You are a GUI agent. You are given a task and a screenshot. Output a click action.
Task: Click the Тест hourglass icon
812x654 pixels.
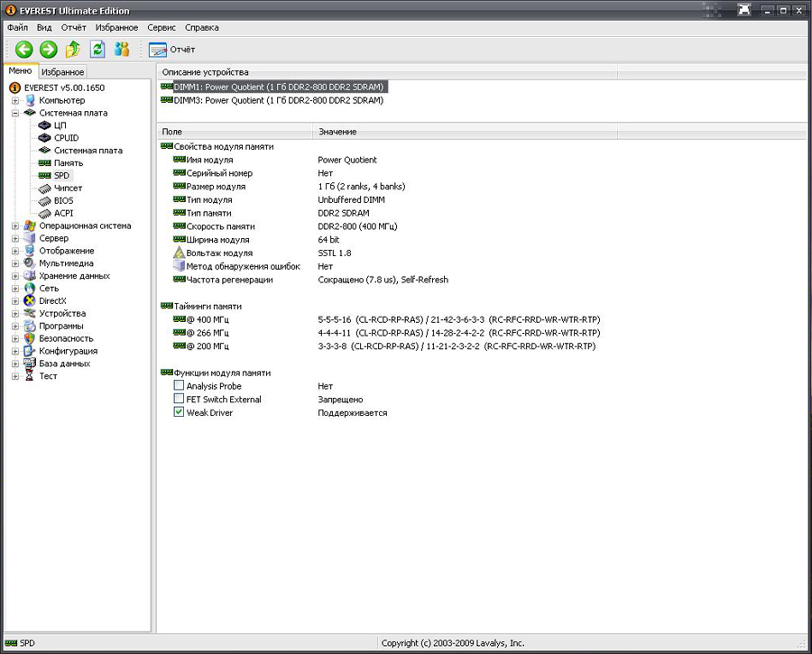pyautogui.click(x=30, y=376)
